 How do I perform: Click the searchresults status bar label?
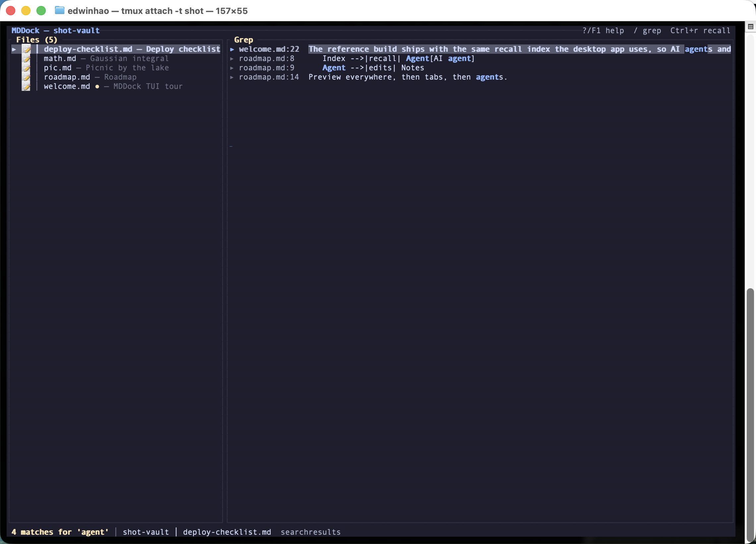310,532
